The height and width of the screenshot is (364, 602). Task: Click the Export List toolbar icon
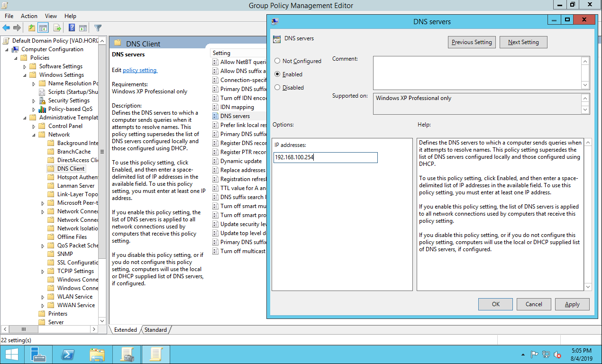pyautogui.click(x=57, y=28)
